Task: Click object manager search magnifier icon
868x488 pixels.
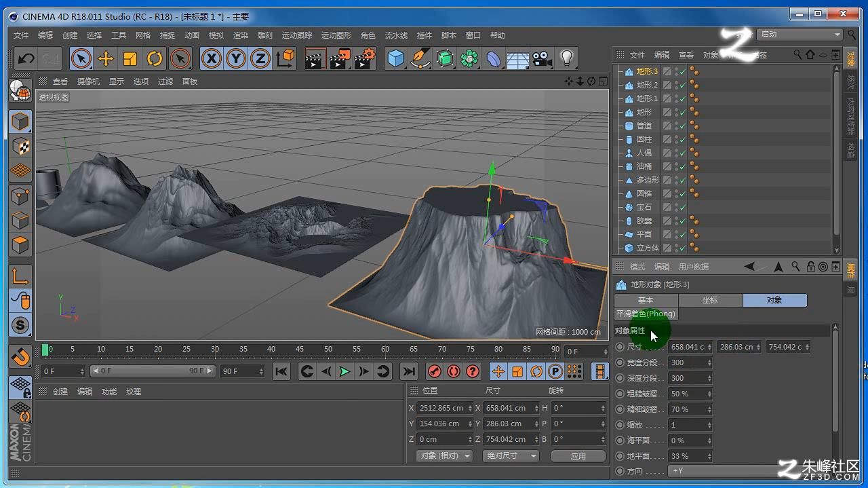Action: [x=797, y=54]
